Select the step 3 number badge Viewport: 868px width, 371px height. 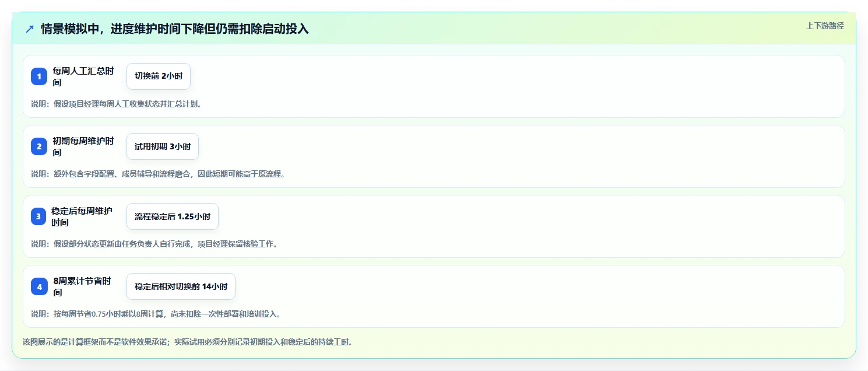(39, 216)
